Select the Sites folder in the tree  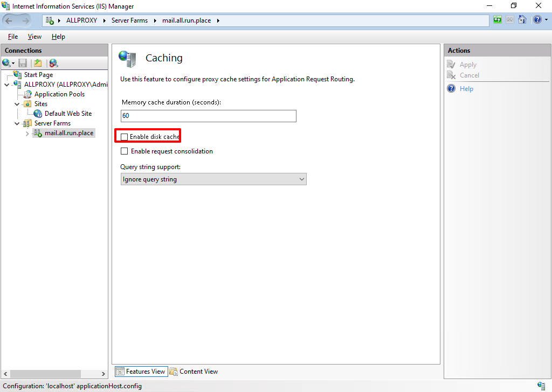(41, 104)
